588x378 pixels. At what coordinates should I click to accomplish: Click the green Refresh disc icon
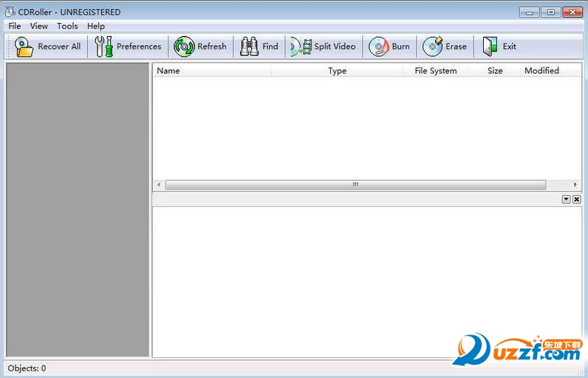coord(184,47)
